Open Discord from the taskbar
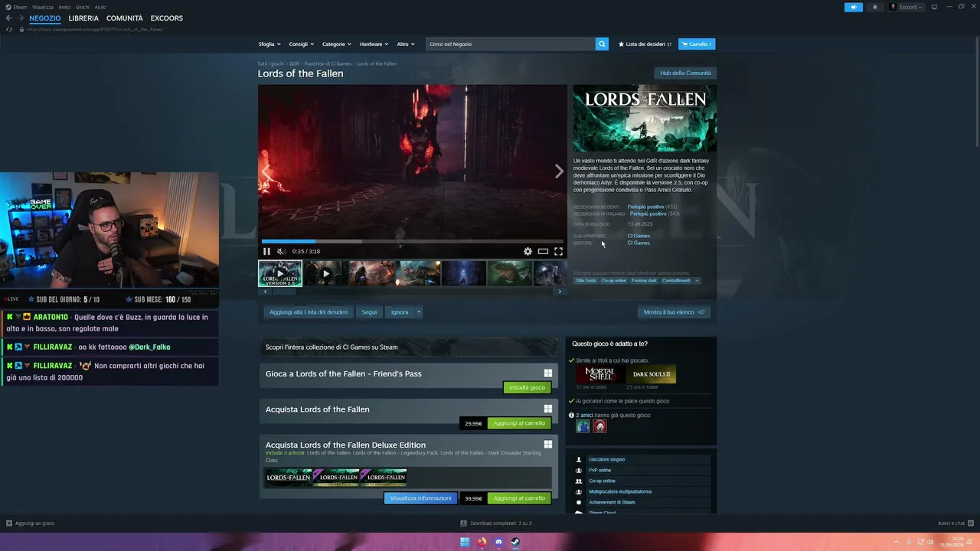Viewport: 980px width, 551px height. [x=498, y=542]
